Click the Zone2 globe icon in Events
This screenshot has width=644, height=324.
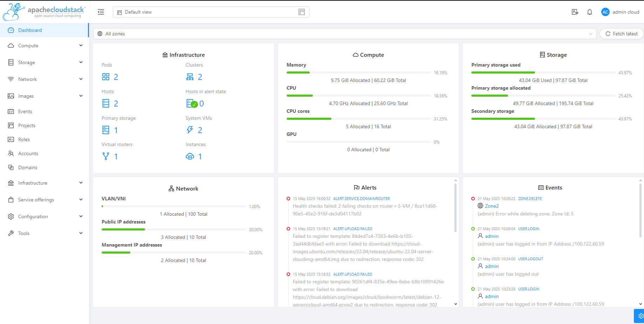tap(480, 206)
